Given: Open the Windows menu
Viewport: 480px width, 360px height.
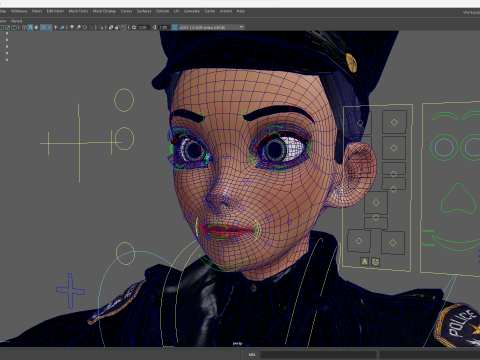Looking at the screenshot, I should pos(19,11).
